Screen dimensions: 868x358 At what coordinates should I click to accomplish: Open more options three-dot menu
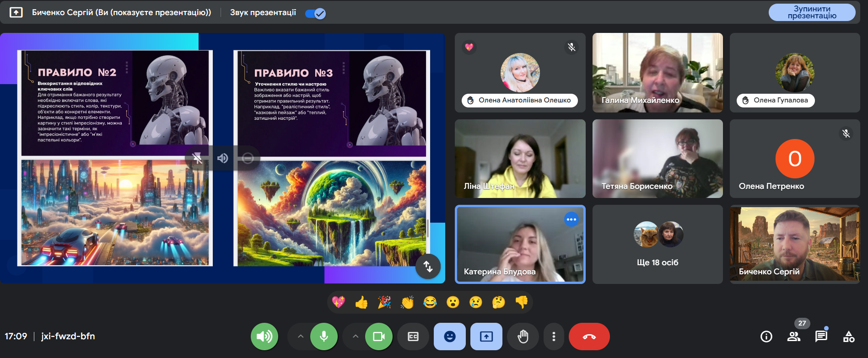[x=554, y=337]
